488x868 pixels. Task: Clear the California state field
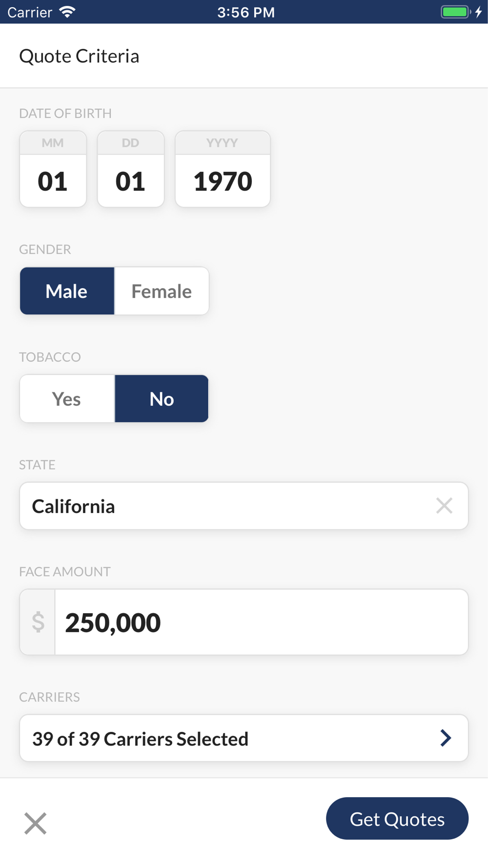444,506
